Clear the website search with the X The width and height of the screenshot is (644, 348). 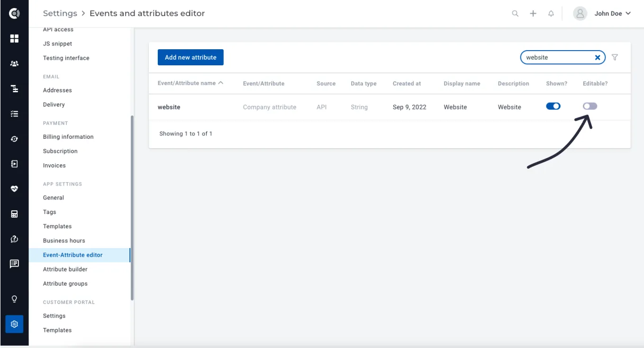(598, 57)
